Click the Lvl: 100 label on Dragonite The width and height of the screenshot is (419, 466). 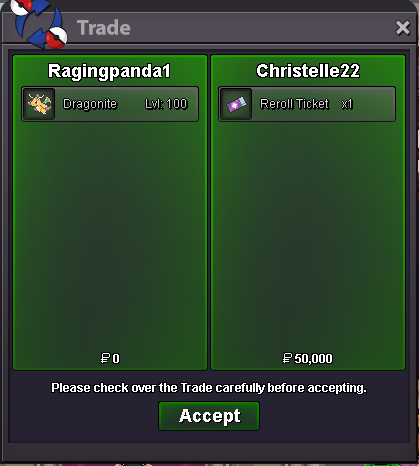coord(166,104)
